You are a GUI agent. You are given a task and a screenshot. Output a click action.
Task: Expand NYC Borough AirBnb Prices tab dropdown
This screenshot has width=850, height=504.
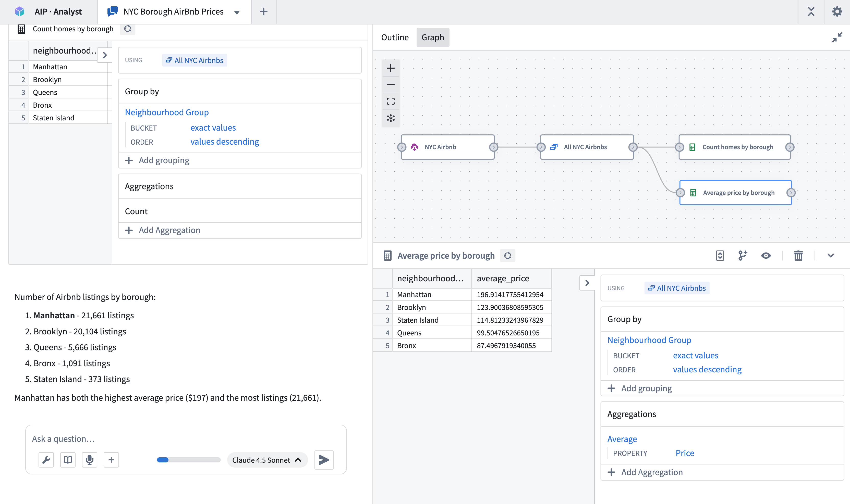pos(237,12)
